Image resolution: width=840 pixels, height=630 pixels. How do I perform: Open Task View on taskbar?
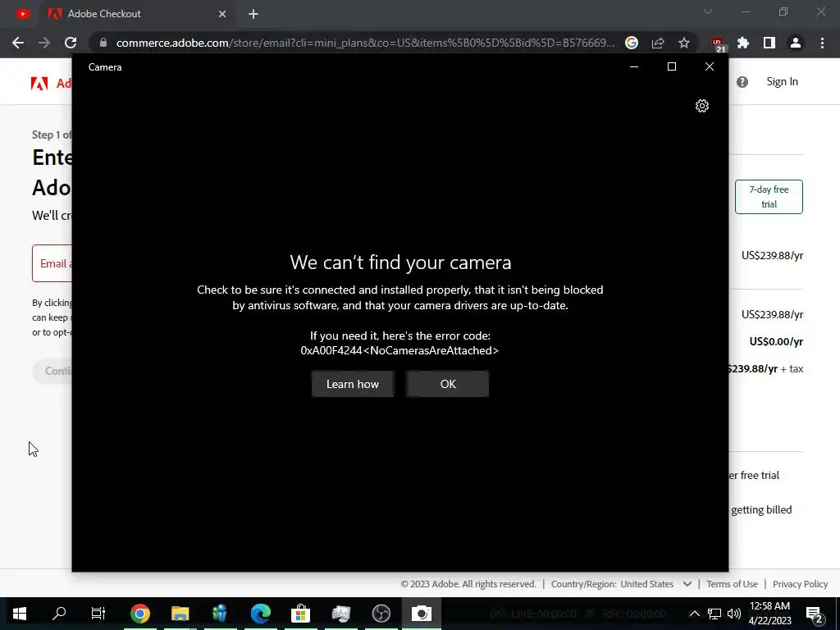pos(98,614)
